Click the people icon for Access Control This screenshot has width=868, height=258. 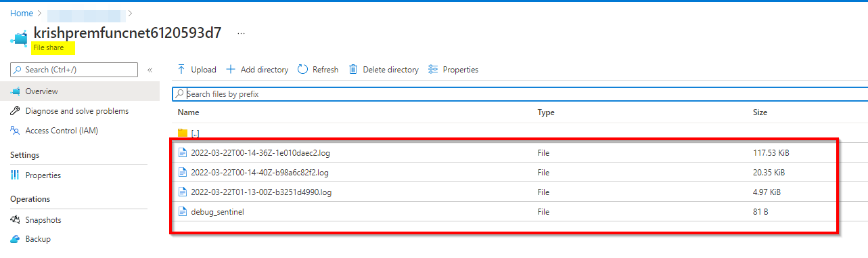pyautogui.click(x=15, y=131)
